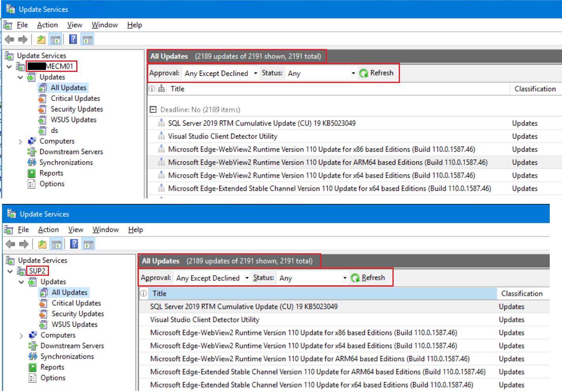Screen dimensions: 562x392
Task: Open the Action menu in top window
Action: tap(47, 25)
